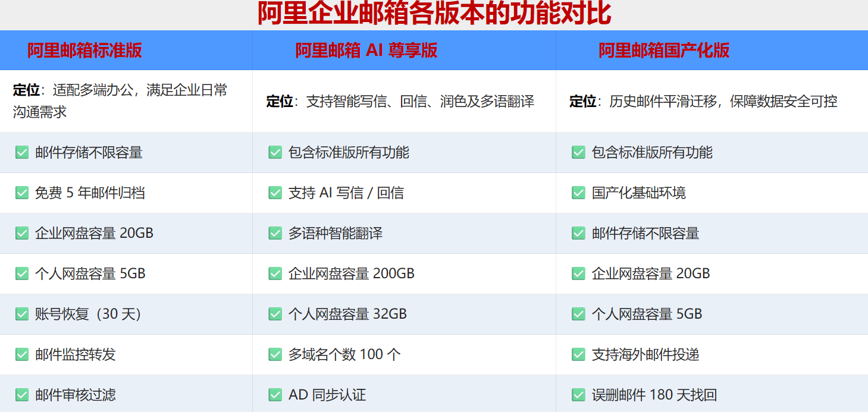The height and width of the screenshot is (412, 868).
Task: Click the checkmark icon beside 误删邮件 180 天找回
Action: (578, 395)
